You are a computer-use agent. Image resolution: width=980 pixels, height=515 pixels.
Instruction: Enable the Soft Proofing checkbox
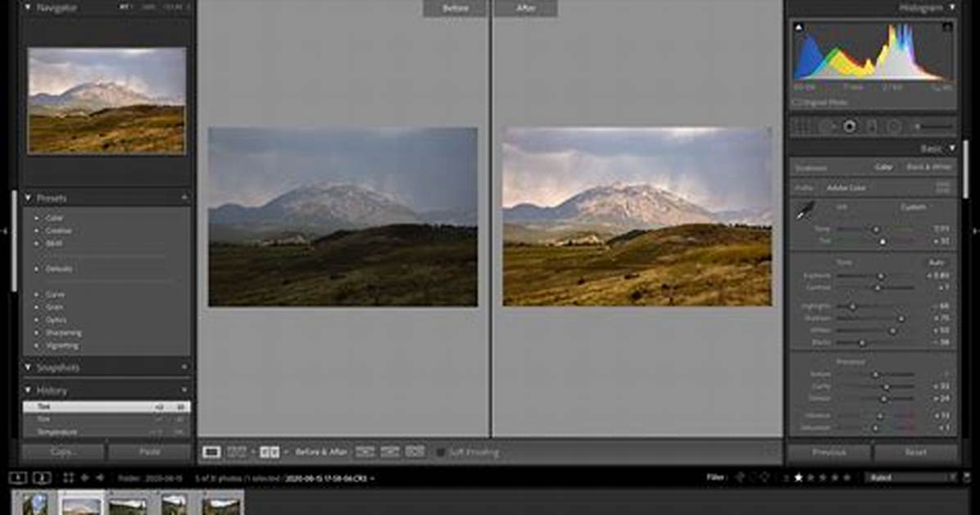coord(441,452)
